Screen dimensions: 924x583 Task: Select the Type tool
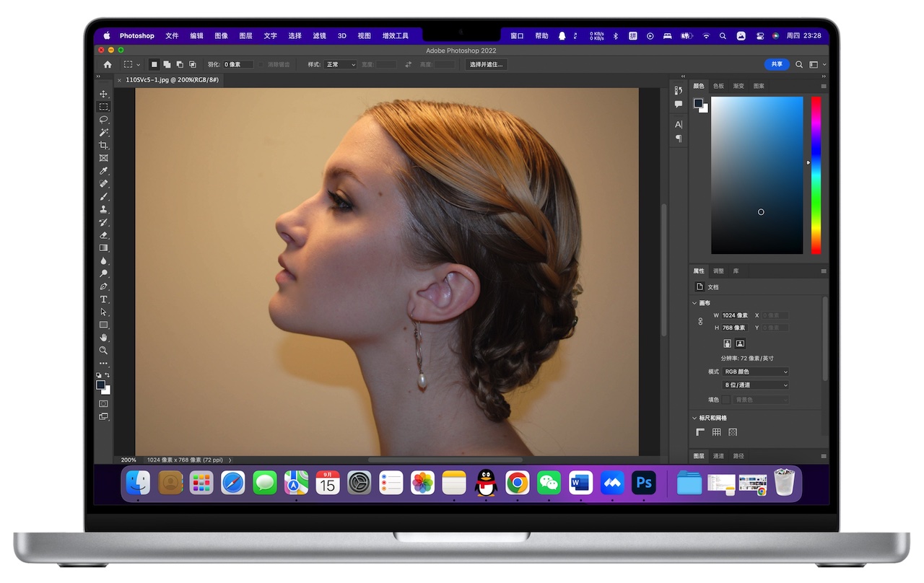point(103,299)
